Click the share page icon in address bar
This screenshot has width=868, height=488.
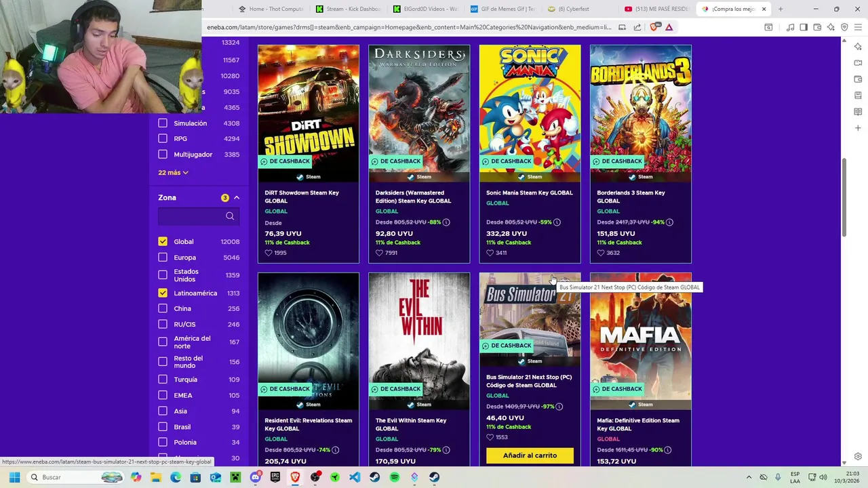637,27
